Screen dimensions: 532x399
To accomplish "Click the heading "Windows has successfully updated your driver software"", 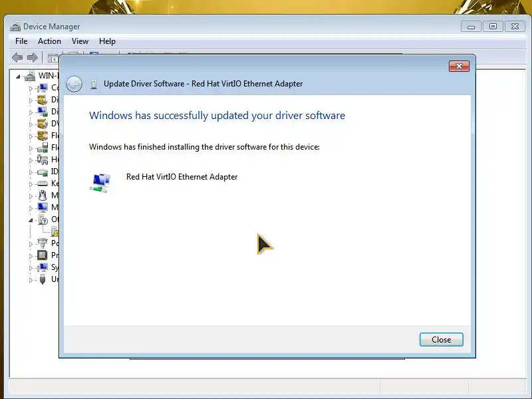I will [x=217, y=115].
